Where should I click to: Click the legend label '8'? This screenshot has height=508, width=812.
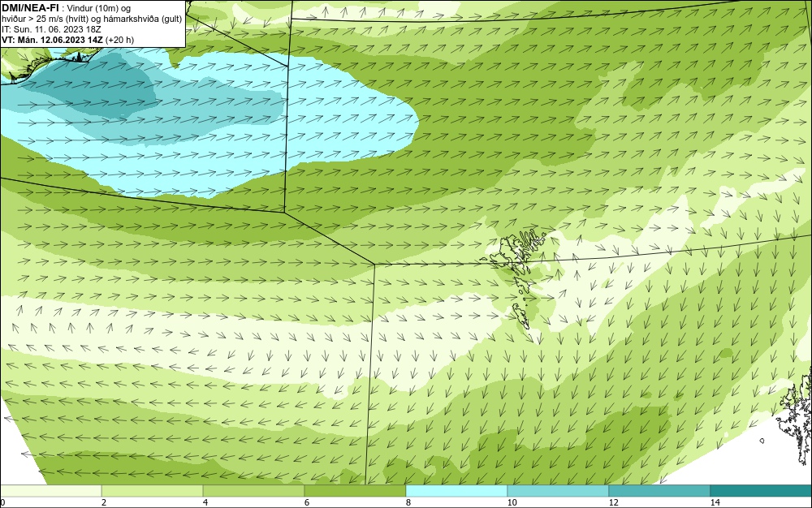pos(408,502)
